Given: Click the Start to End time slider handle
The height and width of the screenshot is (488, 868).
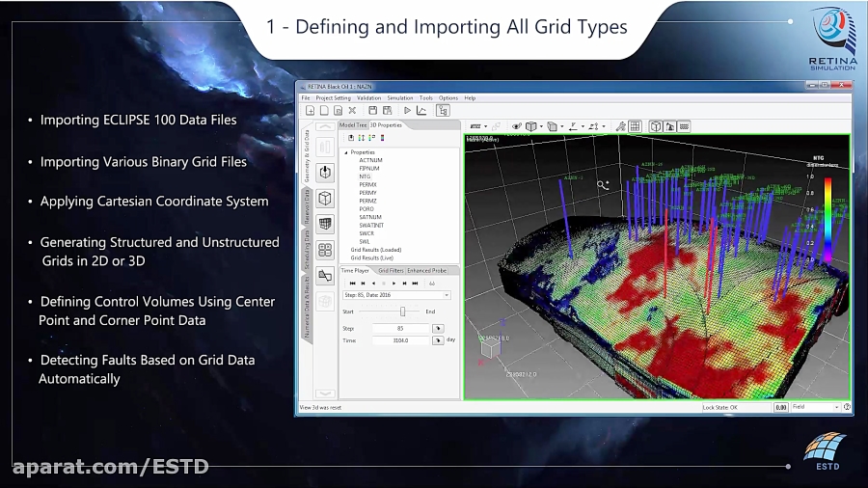Looking at the screenshot, I should point(402,312).
